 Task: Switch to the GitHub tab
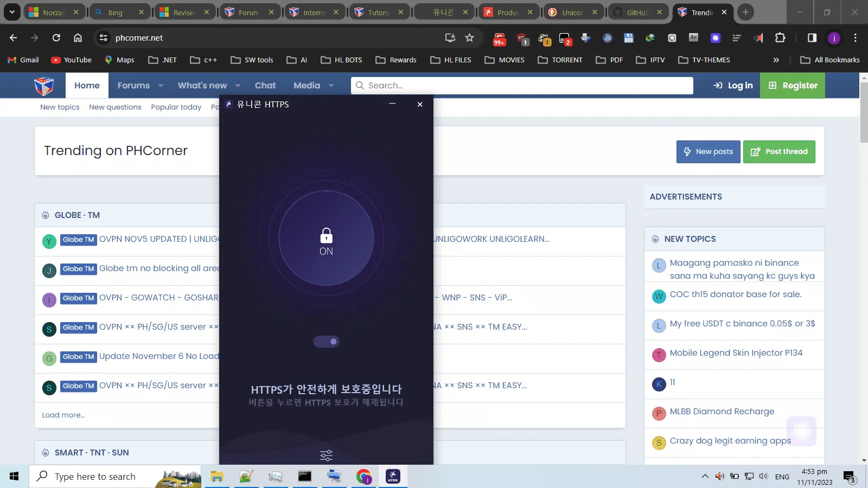(x=637, y=12)
